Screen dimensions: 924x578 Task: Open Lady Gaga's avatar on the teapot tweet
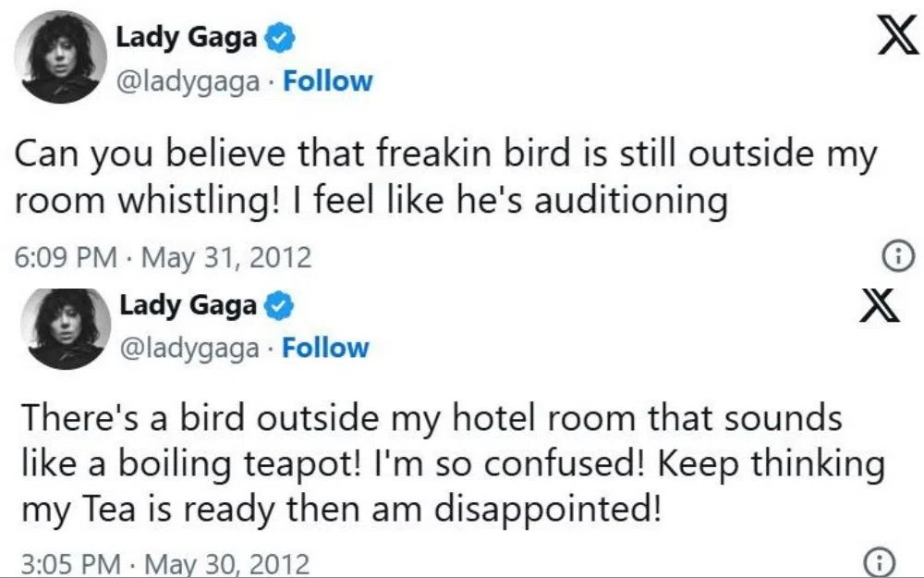pos(62,326)
